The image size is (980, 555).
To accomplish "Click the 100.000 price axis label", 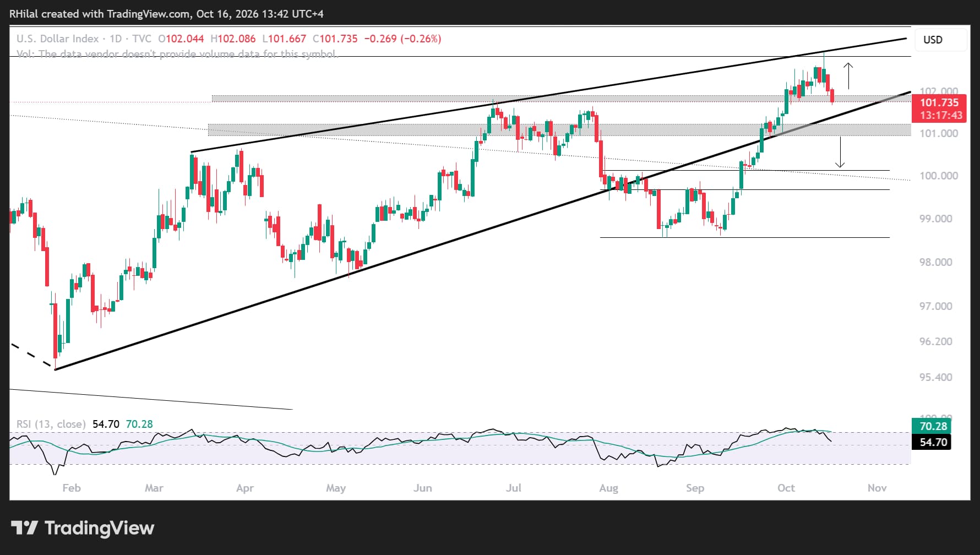I will point(939,176).
